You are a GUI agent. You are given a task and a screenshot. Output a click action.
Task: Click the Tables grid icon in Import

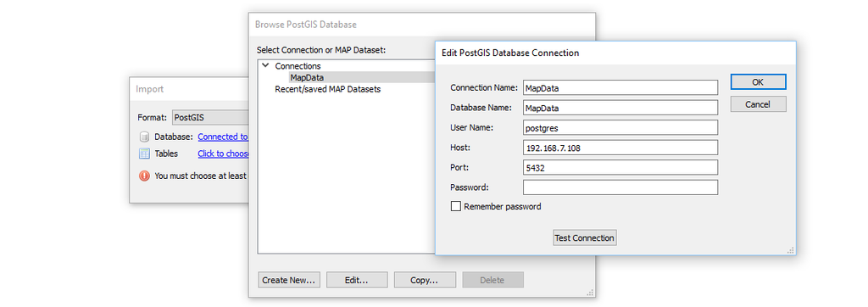144,153
